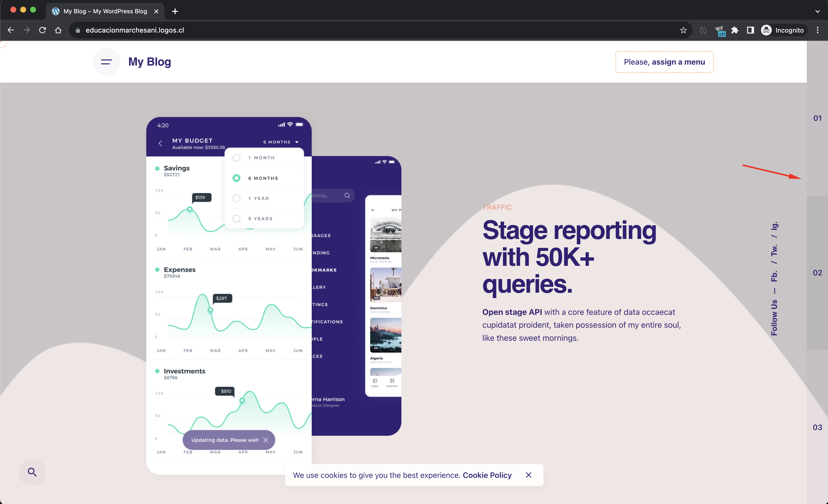Dismiss the cookie notice
Viewport: 828px width, 504px height.
529,475
